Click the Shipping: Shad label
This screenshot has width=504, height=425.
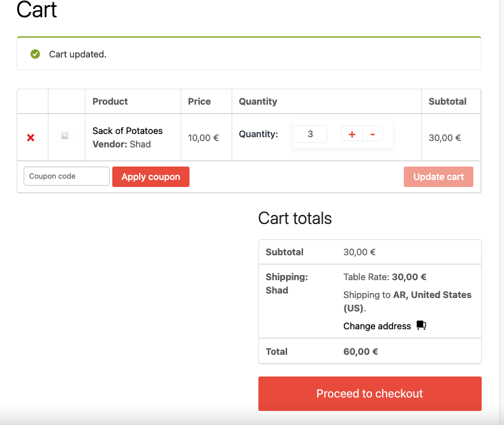286,283
